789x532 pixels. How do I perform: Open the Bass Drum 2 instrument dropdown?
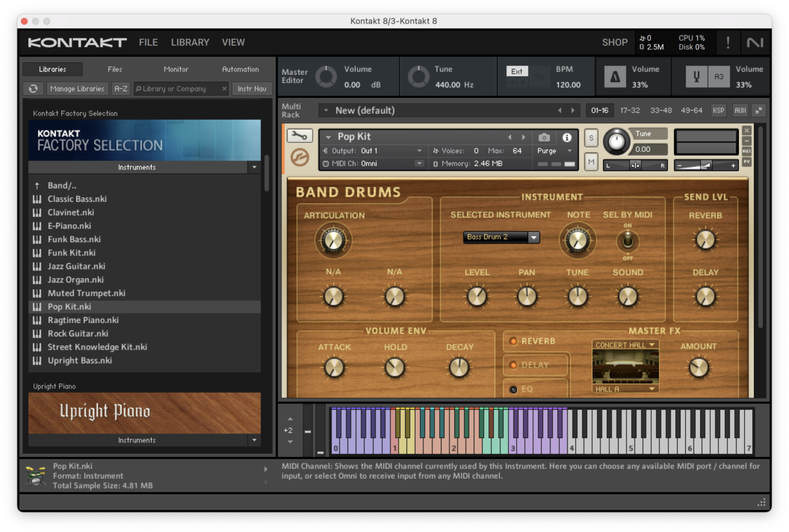point(501,237)
